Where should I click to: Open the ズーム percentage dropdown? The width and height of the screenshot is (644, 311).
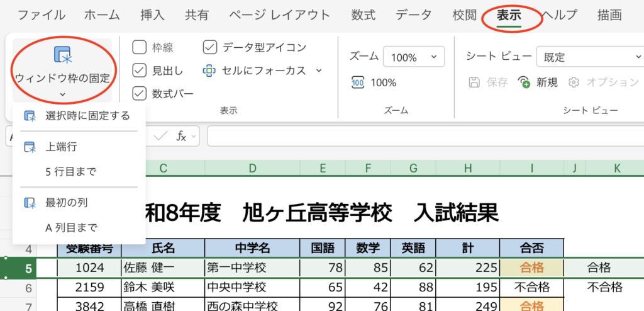point(433,57)
